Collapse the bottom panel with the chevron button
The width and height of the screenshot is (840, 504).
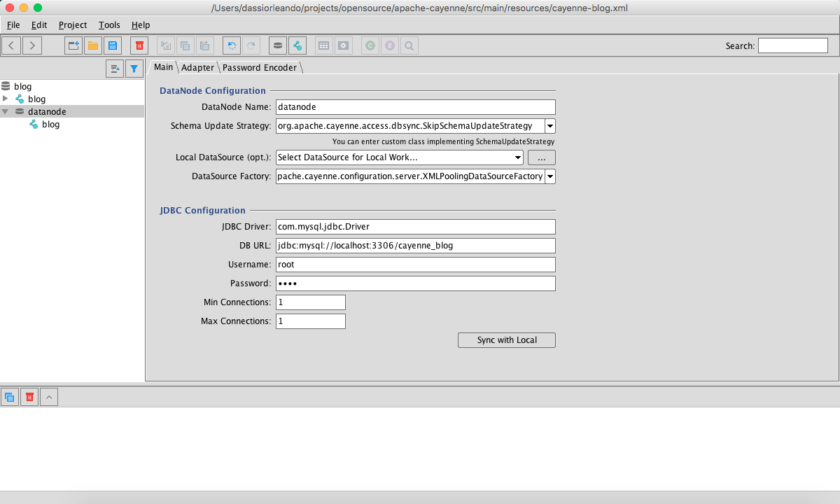click(49, 397)
